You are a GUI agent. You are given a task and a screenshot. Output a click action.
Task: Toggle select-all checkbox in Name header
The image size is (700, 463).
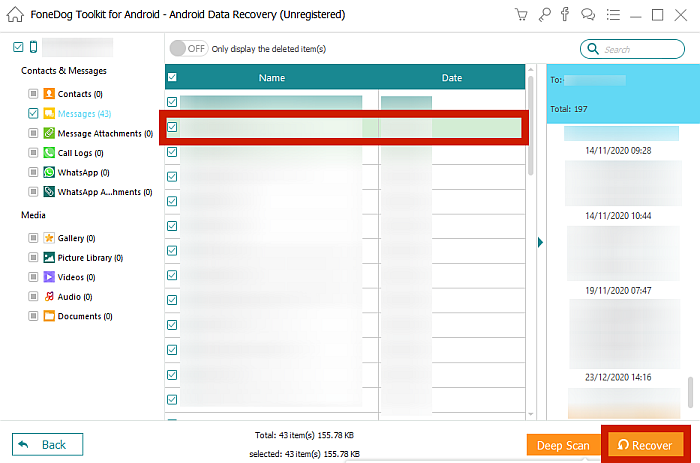172,77
